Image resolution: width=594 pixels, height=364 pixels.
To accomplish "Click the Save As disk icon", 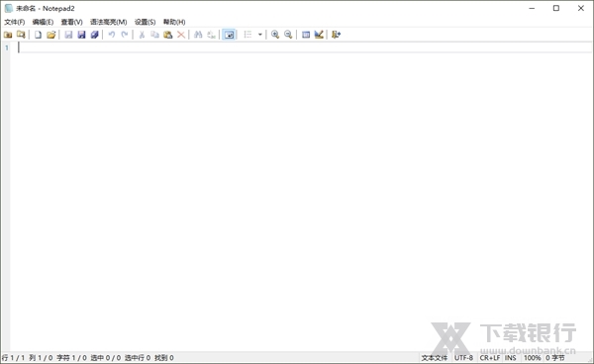I will [x=81, y=35].
